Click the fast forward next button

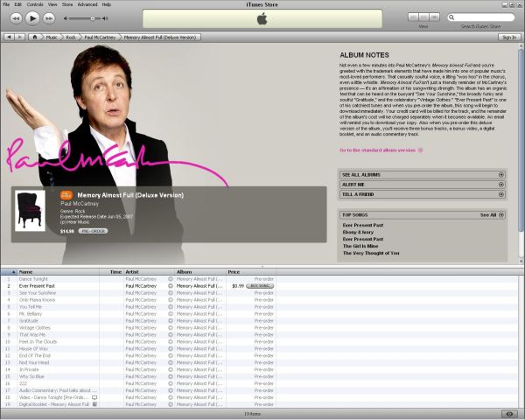click(49, 18)
